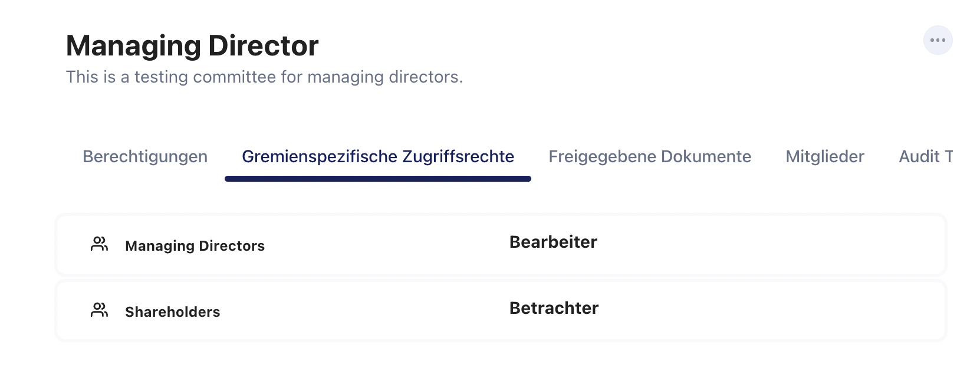Click blank area below the Shareholders row
980x387 pixels.
click(501, 366)
